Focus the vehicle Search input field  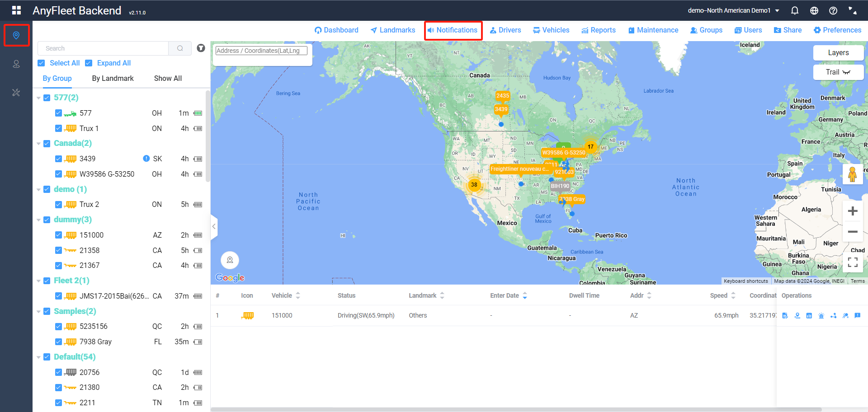point(103,48)
